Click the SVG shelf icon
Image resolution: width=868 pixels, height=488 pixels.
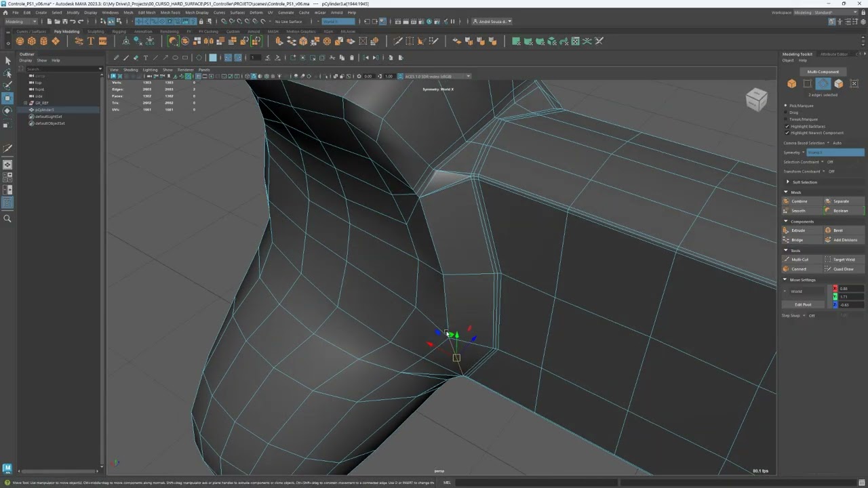tap(102, 41)
